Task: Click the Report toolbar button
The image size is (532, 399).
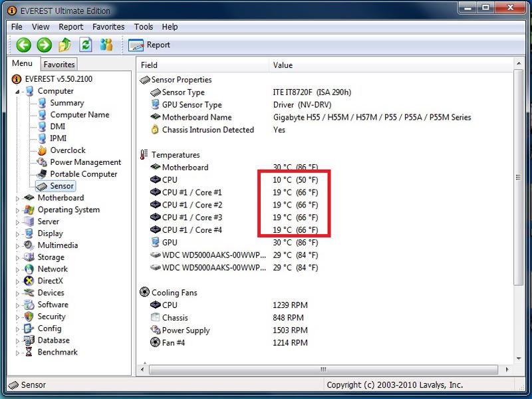Action: pyautogui.click(x=149, y=45)
